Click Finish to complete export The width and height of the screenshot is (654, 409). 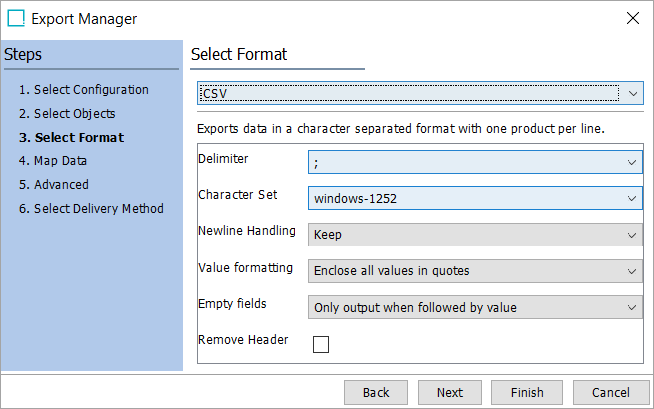[526, 393]
